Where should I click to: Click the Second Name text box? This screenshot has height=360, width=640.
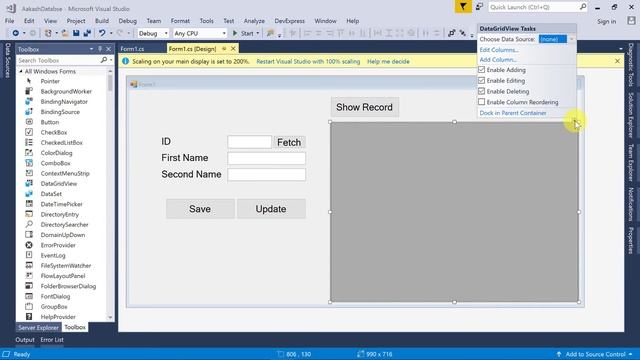[267, 174]
